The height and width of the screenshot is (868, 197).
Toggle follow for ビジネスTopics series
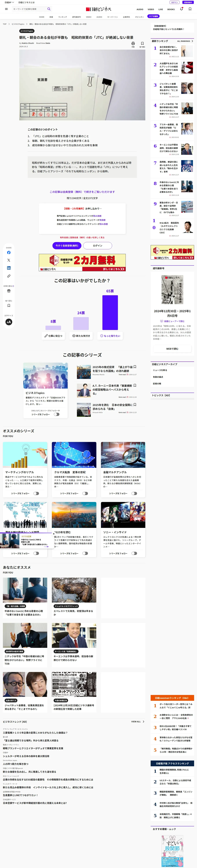tap(57, 414)
